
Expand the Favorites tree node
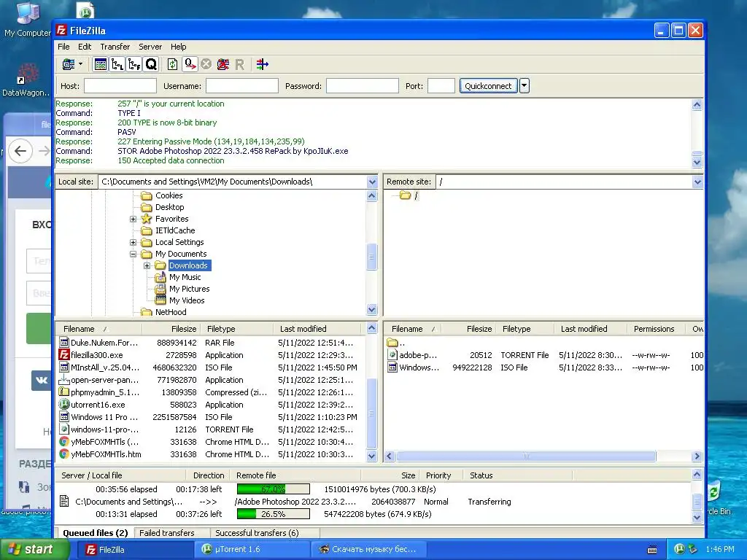[133, 219]
